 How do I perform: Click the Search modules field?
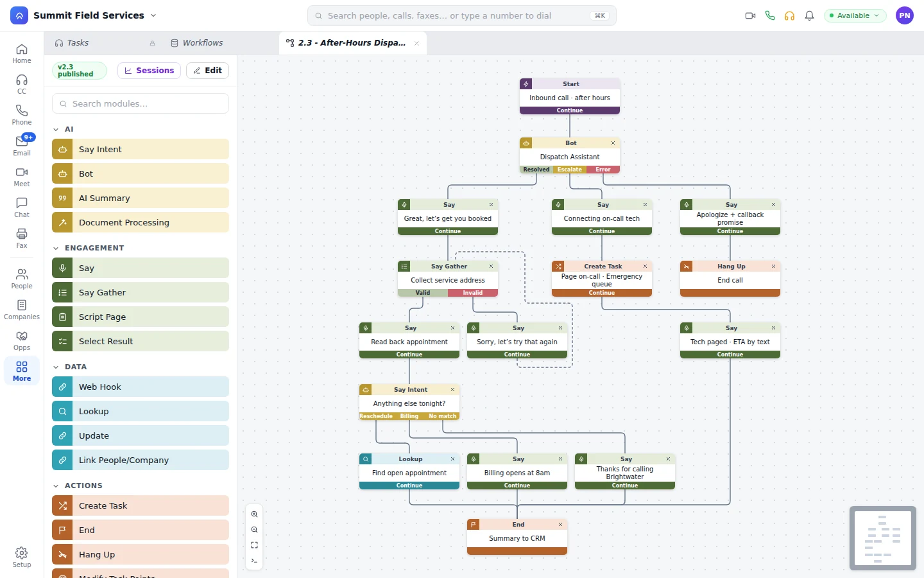coord(141,103)
